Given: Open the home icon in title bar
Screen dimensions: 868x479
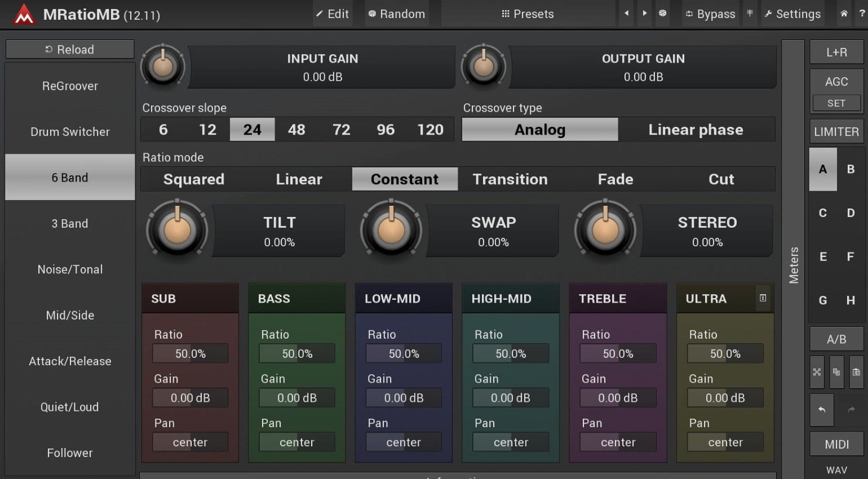Looking at the screenshot, I should click(x=844, y=14).
